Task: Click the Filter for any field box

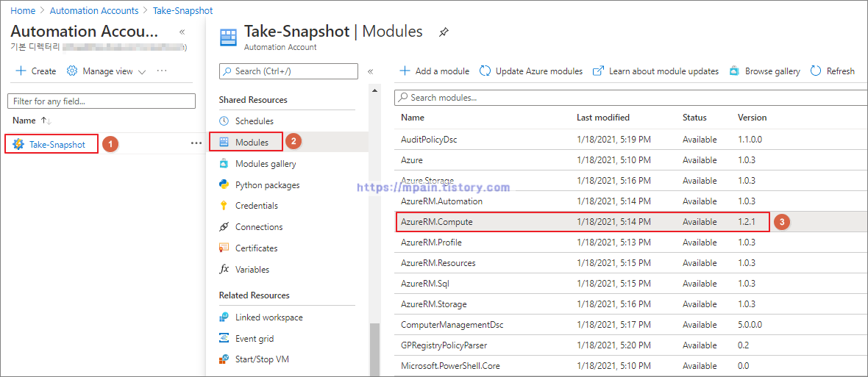Action: pyautogui.click(x=102, y=101)
